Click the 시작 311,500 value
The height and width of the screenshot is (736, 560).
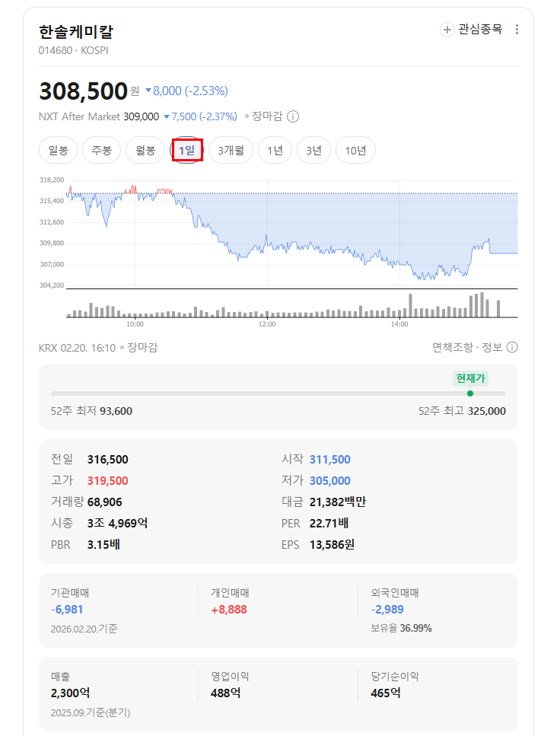(x=330, y=460)
